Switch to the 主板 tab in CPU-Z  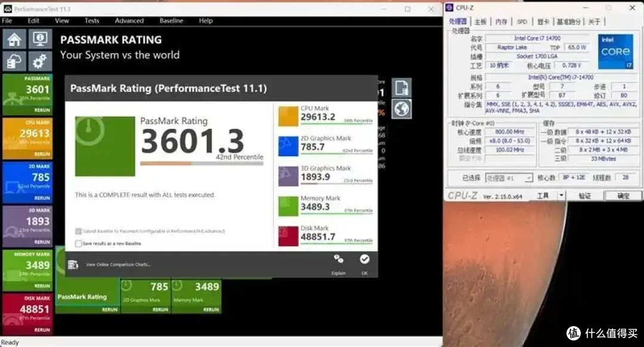480,22
